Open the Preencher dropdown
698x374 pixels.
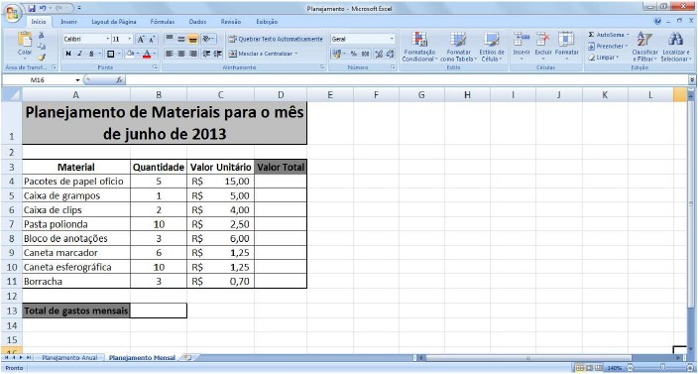point(608,46)
